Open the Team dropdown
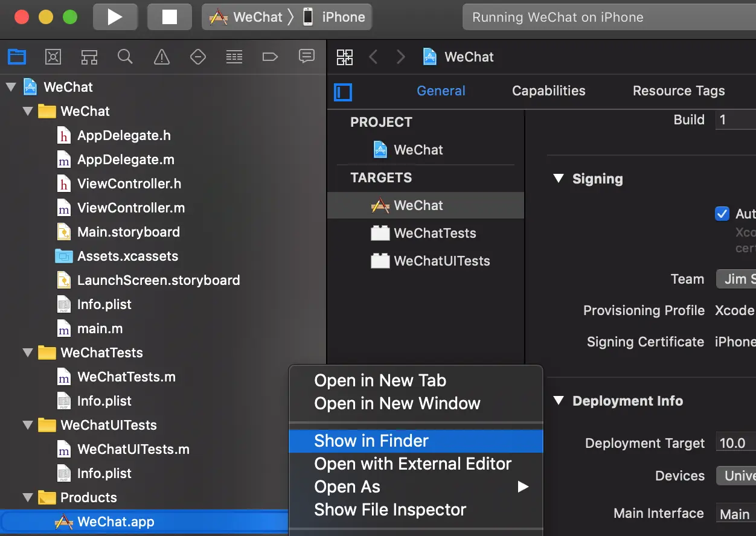 pos(736,279)
